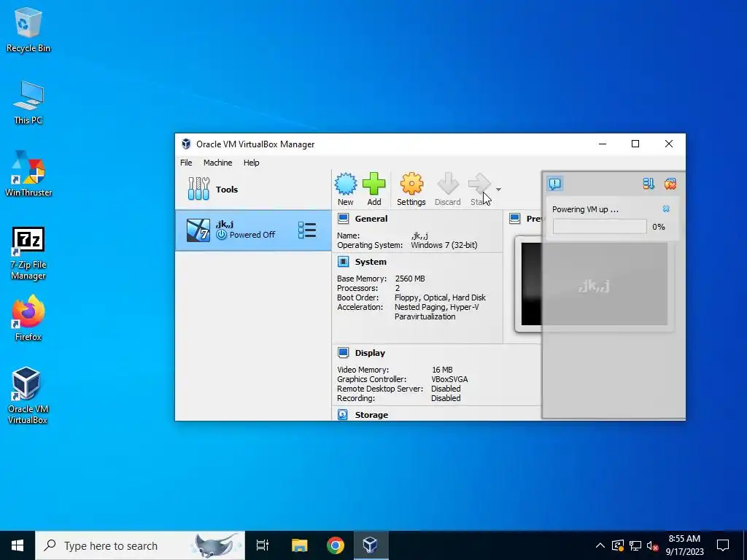This screenshot has height=560, width=747.
Task: Open Task View on the taskbar
Action: (263, 545)
